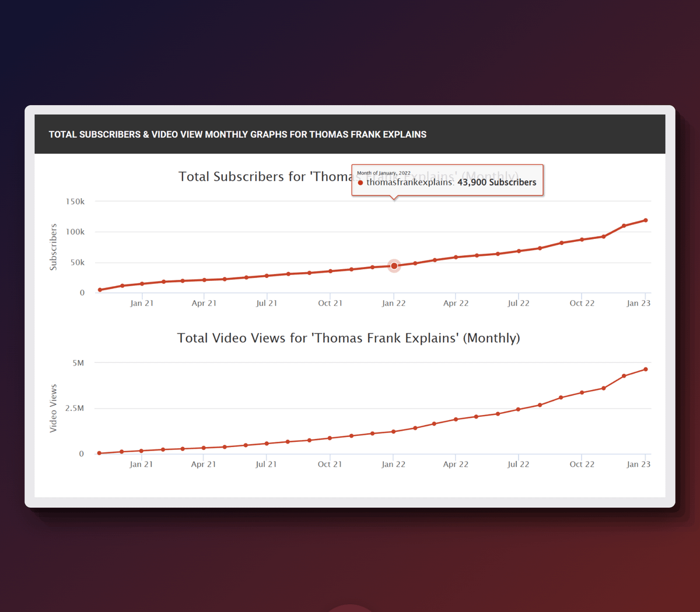
Task: Click the '50k' y-axis label
Action: (78, 263)
